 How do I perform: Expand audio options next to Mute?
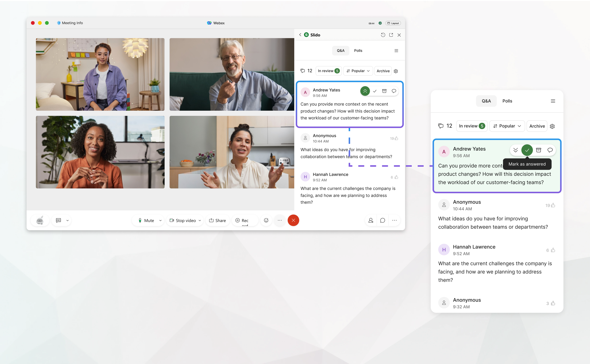coord(160,220)
